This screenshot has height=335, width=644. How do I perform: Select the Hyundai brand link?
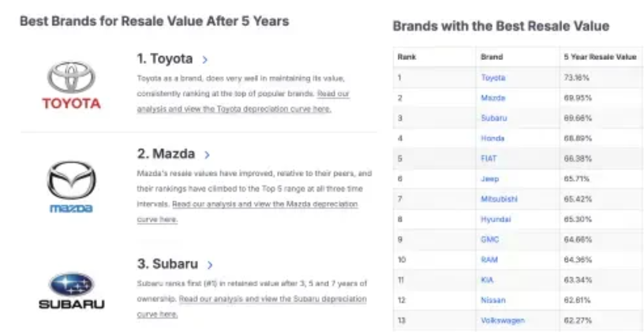pyautogui.click(x=496, y=219)
